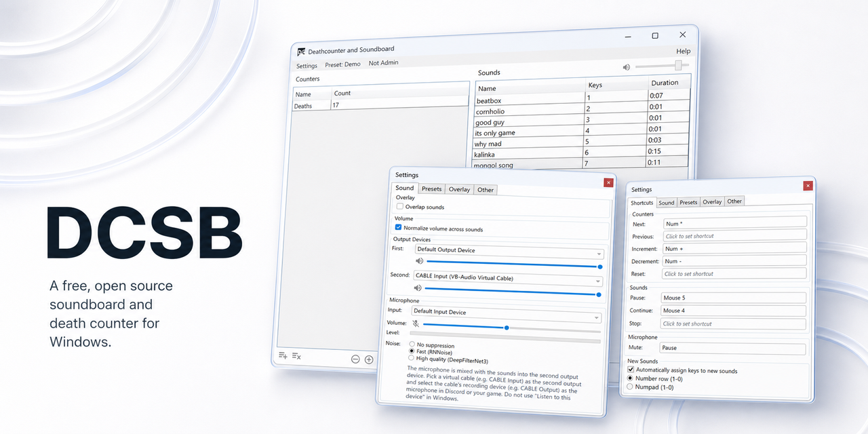
Task: Open the microphone Input device dropdown
Action: (x=506, y=313)
